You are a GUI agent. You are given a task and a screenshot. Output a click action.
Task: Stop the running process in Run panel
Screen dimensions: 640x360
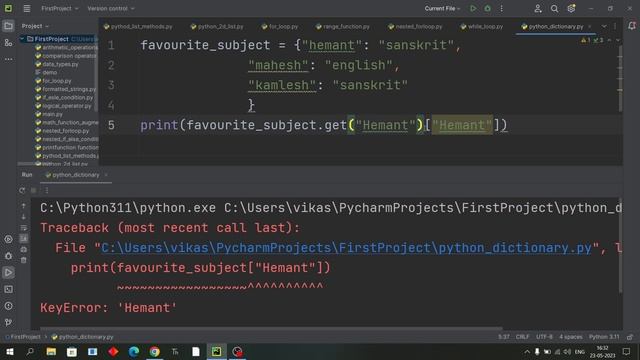pyautogui.click(x=34, y=190)
